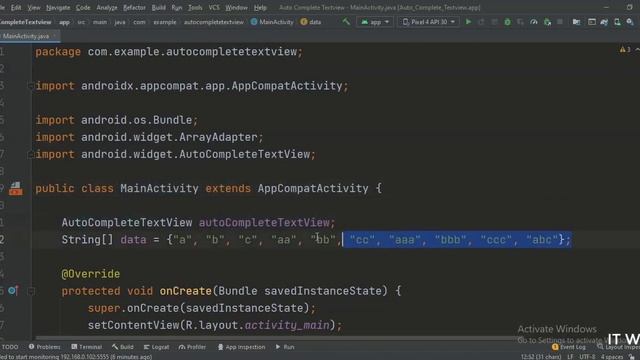This screenshot has width=640, height=360.
Task: Click the Project Structure folder icon in toolbar
Action: (576, 22)
